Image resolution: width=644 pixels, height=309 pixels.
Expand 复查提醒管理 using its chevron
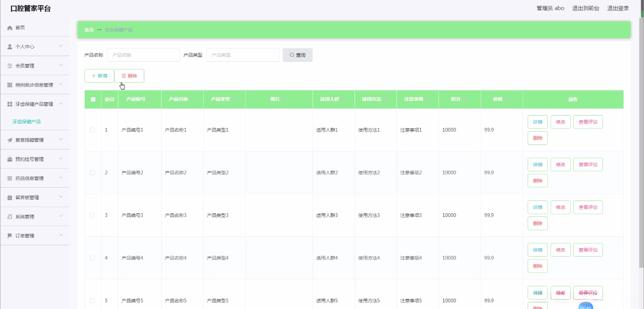point(61,140)
